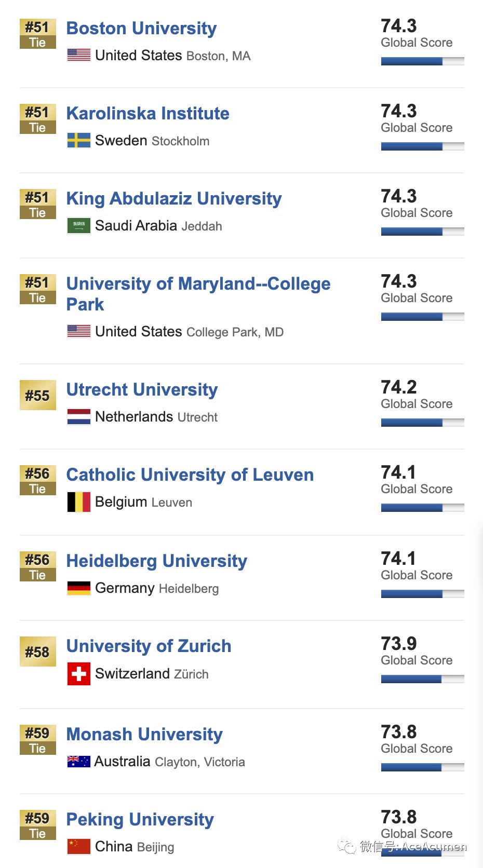Open the Boston University link
Viewport: 483px width, 868px height.
point(141,28)
